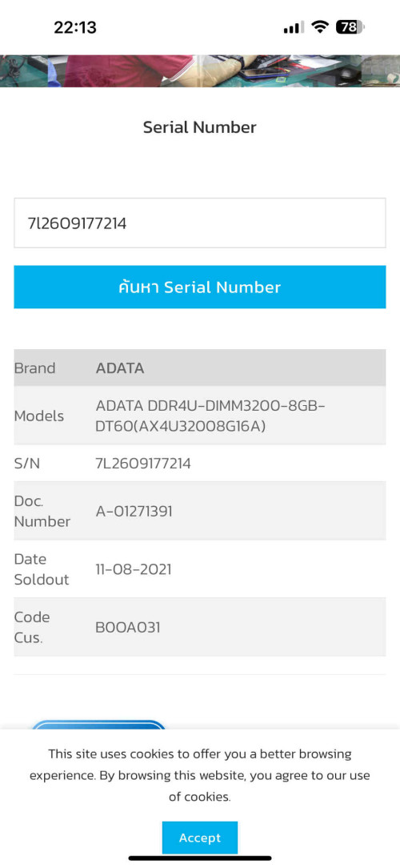
Task: Tap the S/N value 7L2609177214
Action: pos(143,464)
